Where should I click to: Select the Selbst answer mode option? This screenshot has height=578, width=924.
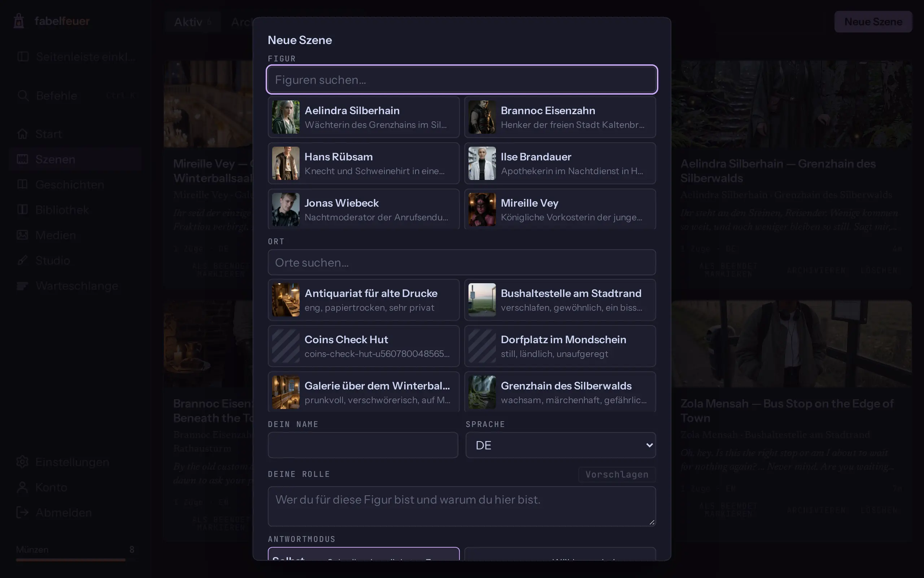click(x=363, y=554)
